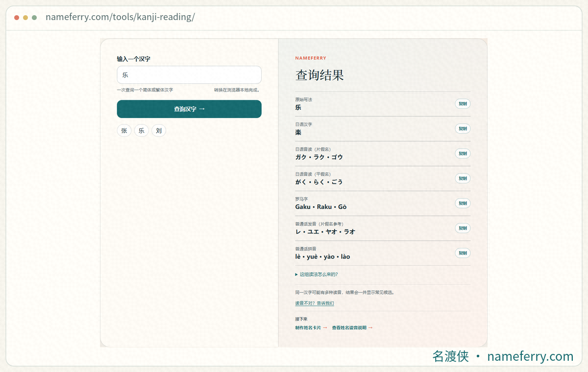Click the kanji input field containing 乐
588x372 pixels.
point(189,75)
